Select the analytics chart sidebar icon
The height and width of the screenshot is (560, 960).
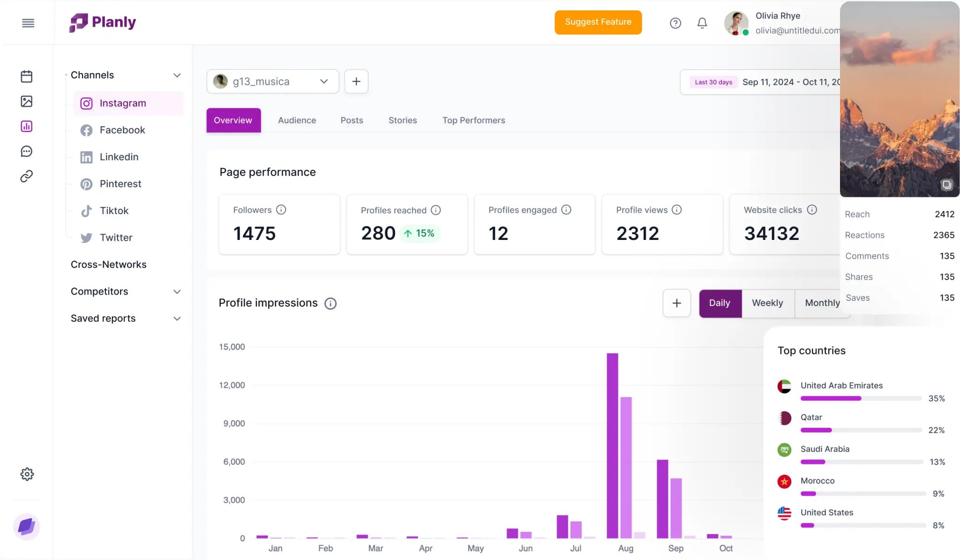[27, 127]
